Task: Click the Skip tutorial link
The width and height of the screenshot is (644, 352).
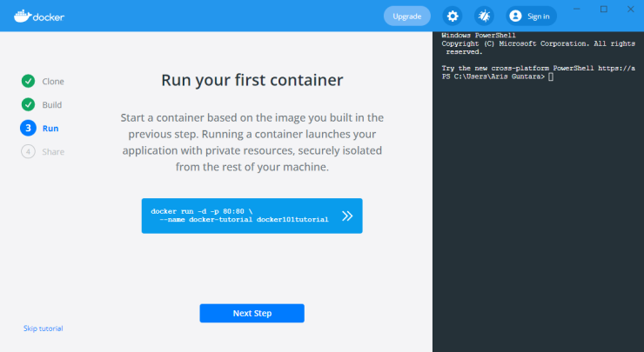Action: click(x=44, y=329)
